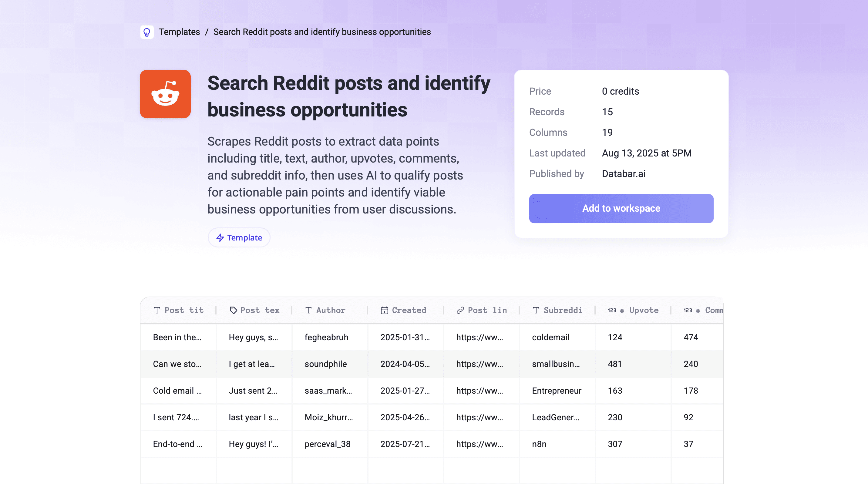This screenshot has width=868, height=484.
Task: Click the Post link column link icon
Action: point(460,310)
